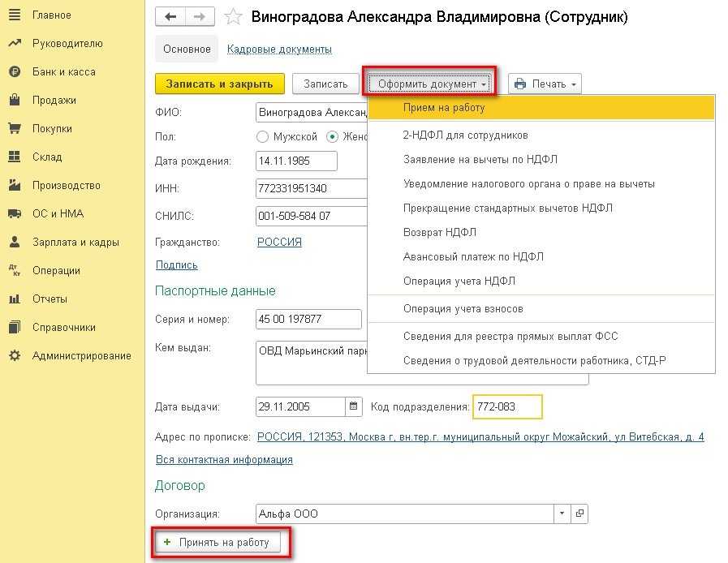Click the Производство factory icon
The height and width of the screenshot is (563, 728).
pos(15,185)
